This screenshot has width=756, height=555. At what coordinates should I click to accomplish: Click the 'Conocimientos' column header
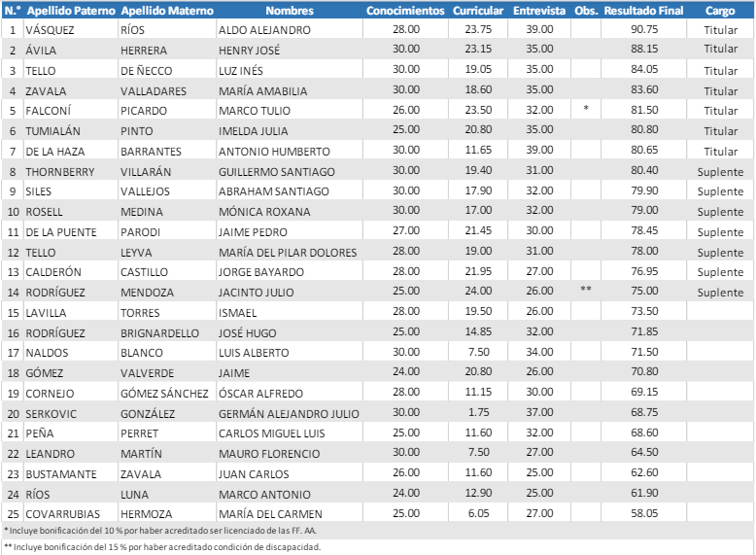click(x=405, y=11)
